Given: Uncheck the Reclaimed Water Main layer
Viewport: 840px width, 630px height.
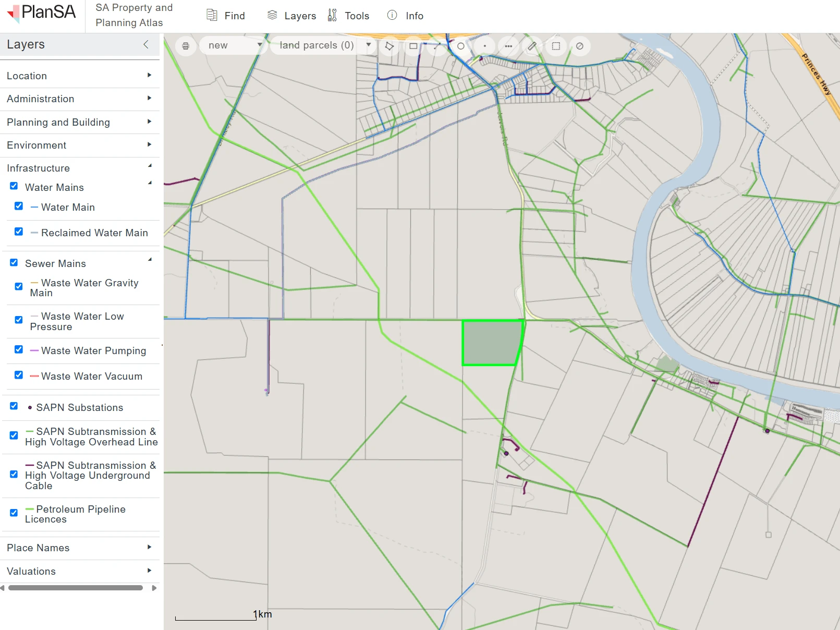Looking at the screenshot, I should tap(19, 232).
